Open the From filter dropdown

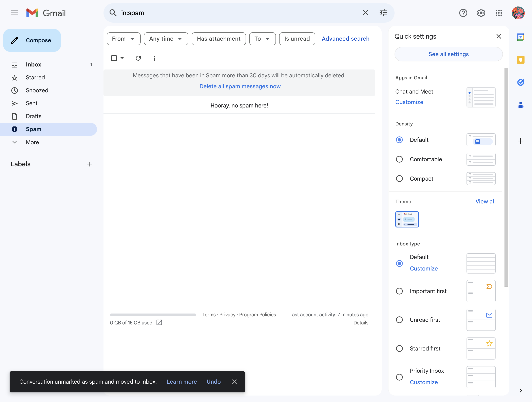123,39
